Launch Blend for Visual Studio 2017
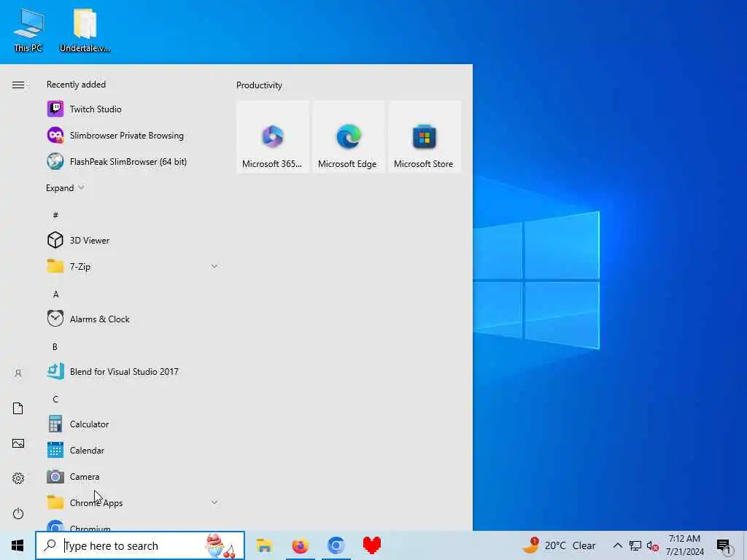 pyautogui.click(x=133, y=371)
